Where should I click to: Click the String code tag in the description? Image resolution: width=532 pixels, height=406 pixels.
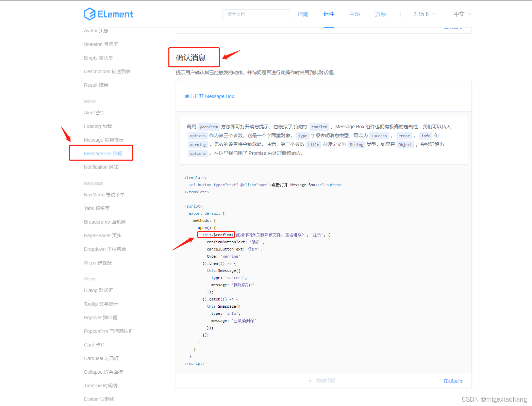tap(356, 145)
